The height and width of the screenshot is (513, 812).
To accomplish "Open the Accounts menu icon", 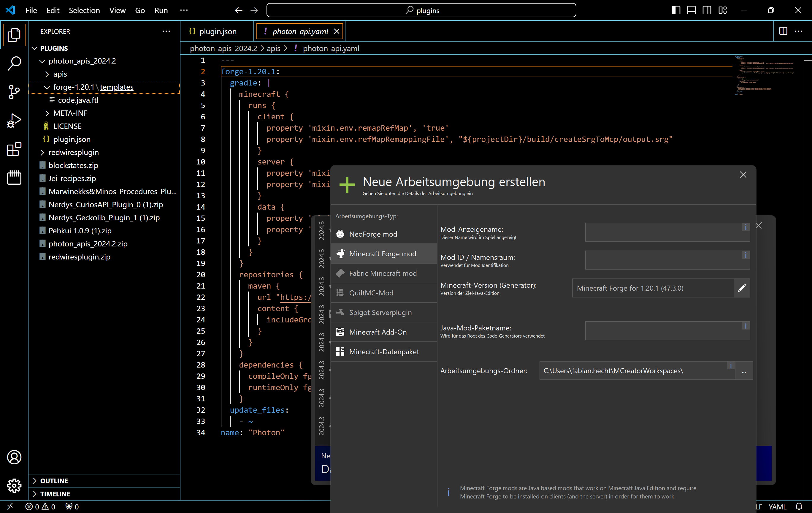I will [14, 457].
